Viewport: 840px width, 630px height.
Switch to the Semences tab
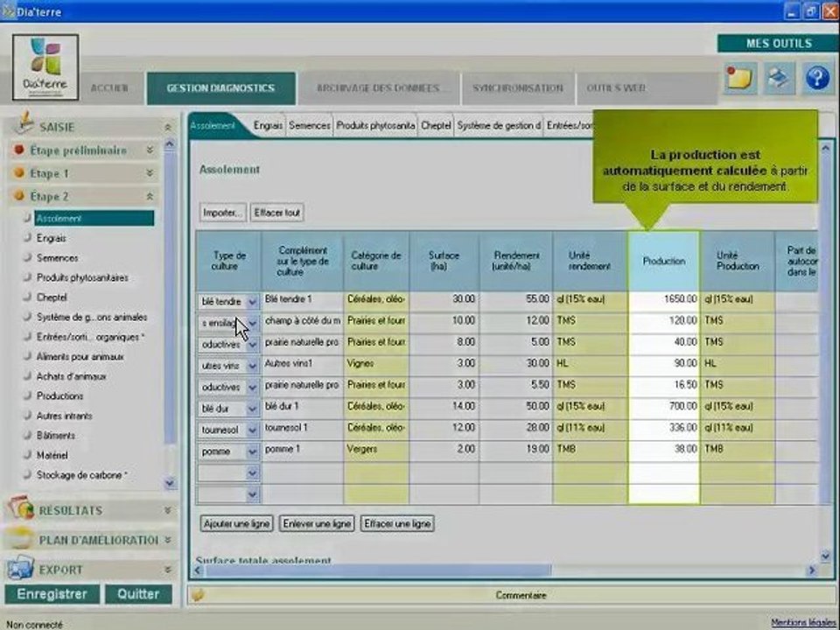[x=309, y=125]
